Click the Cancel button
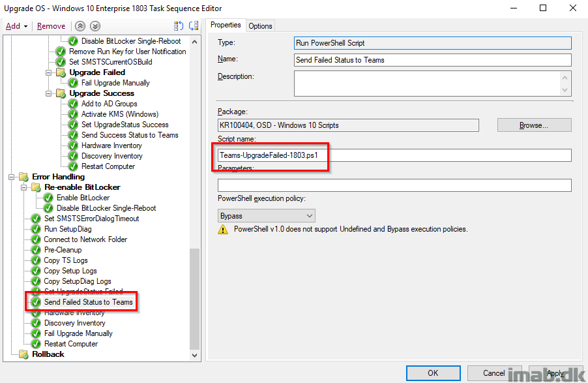Viewport: 588px width, 383px height. [494, 373]
